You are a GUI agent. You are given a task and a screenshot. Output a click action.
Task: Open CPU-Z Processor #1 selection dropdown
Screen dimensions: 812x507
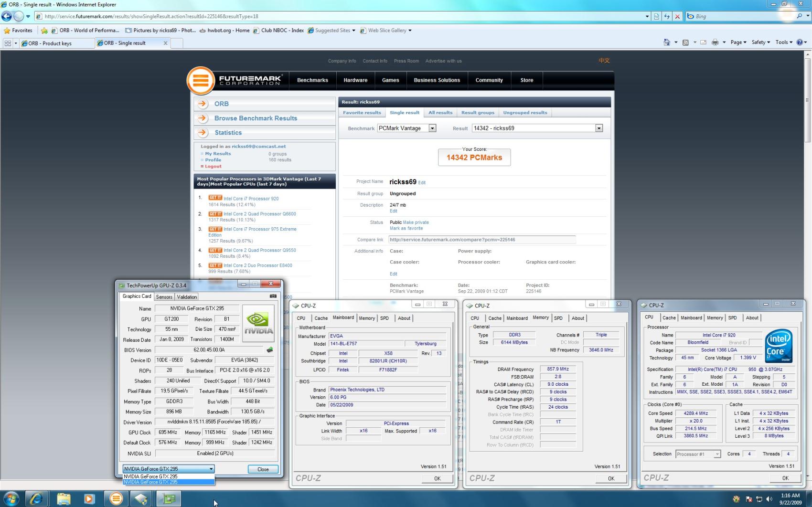[698, 454]
